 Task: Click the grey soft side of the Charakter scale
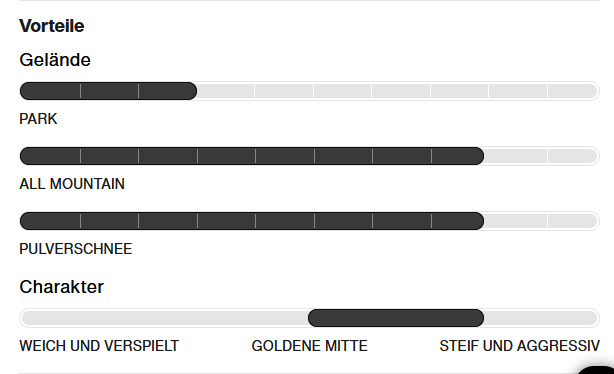[x=164, y=318]
